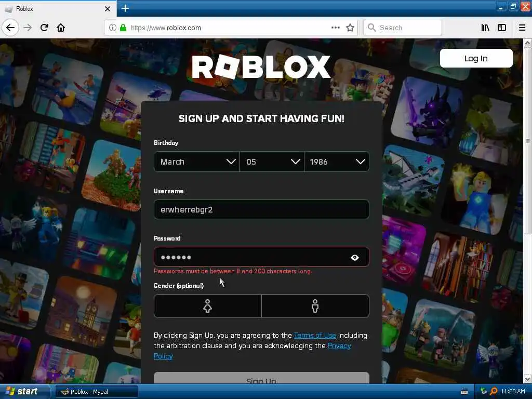Screen dimensions: 532x399
Task: Click the Gender (optional) label
Action: coord(179,286)
